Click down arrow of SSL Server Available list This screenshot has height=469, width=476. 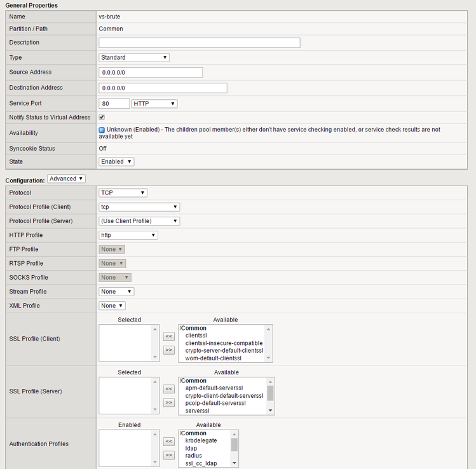270,411
